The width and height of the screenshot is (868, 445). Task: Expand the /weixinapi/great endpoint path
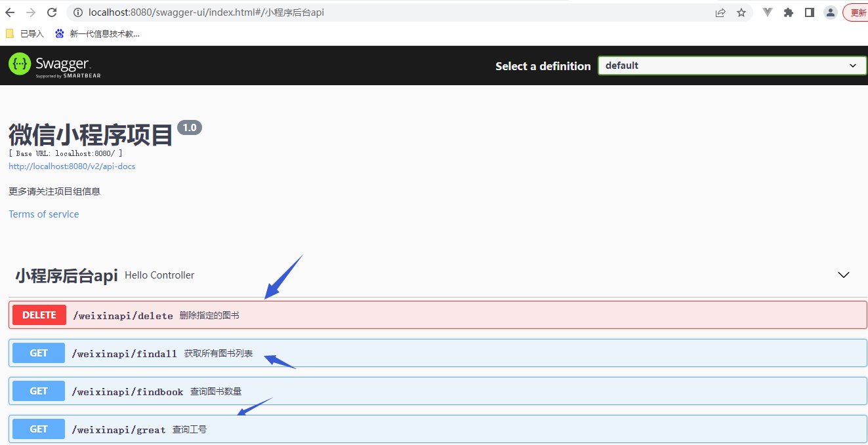118,430
